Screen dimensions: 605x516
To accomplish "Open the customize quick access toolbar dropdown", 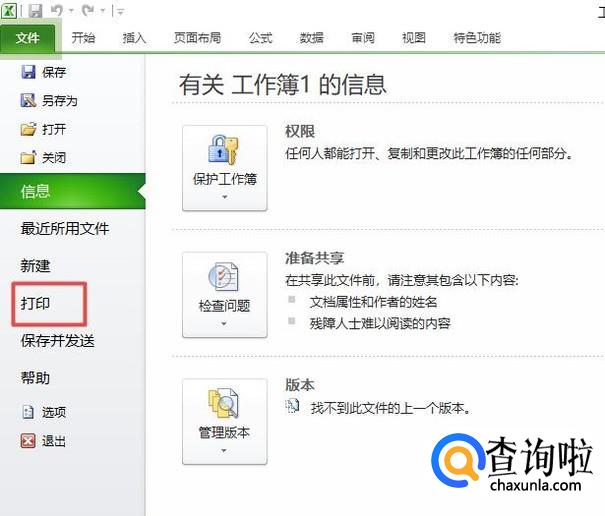I will click(x=120, y=12).
